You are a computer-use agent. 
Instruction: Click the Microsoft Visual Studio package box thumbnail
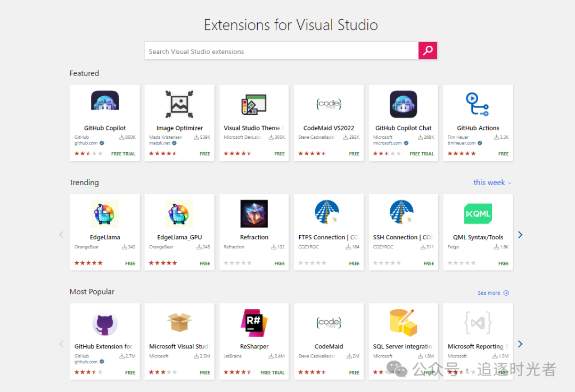pos(179,322)
